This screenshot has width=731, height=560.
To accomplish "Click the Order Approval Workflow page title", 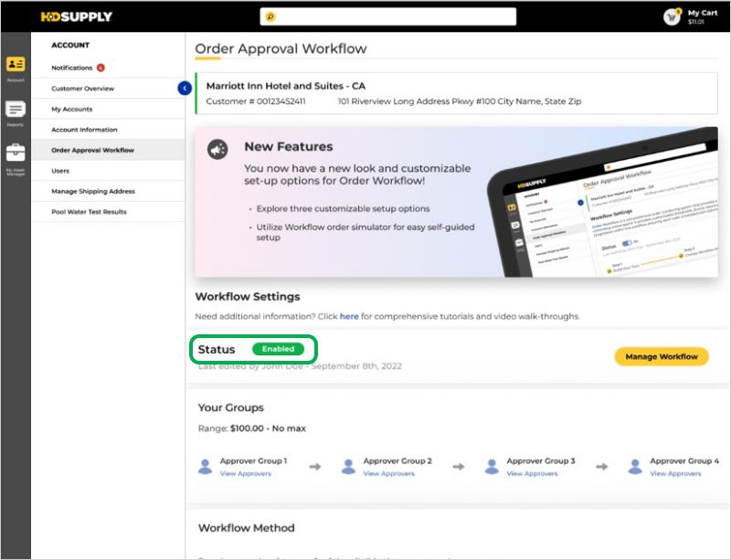I will tap(281, 49).
